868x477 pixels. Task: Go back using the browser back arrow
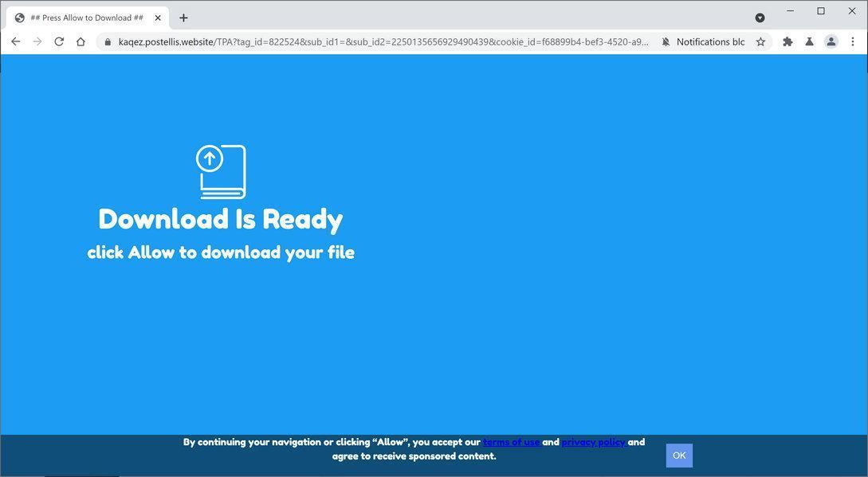click(15, 41)
